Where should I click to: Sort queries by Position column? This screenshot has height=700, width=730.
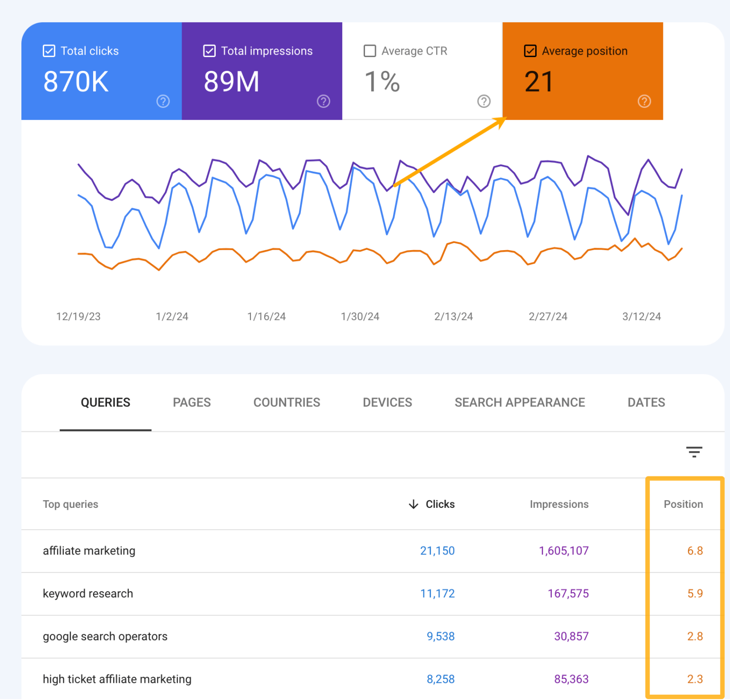pos(683,504)
